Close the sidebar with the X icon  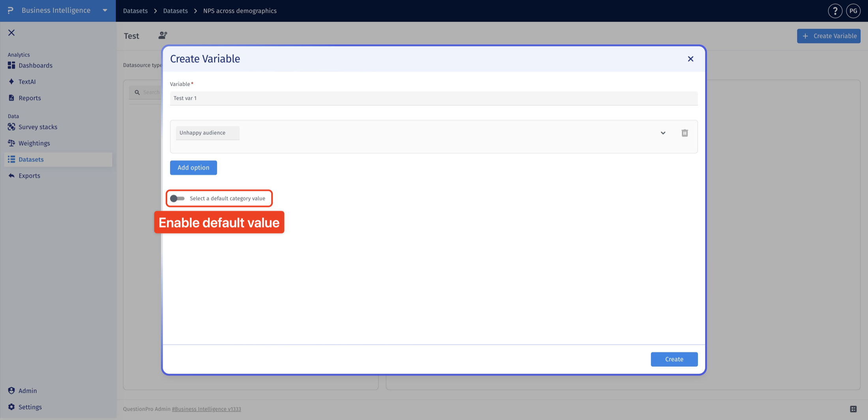click(11, 33)
